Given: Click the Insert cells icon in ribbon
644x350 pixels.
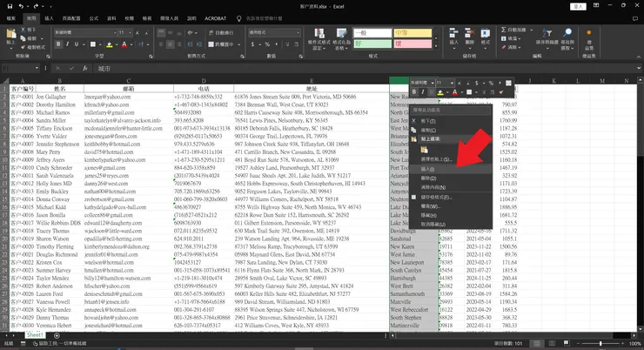Looking at the screenshot, I should (453, 34).
